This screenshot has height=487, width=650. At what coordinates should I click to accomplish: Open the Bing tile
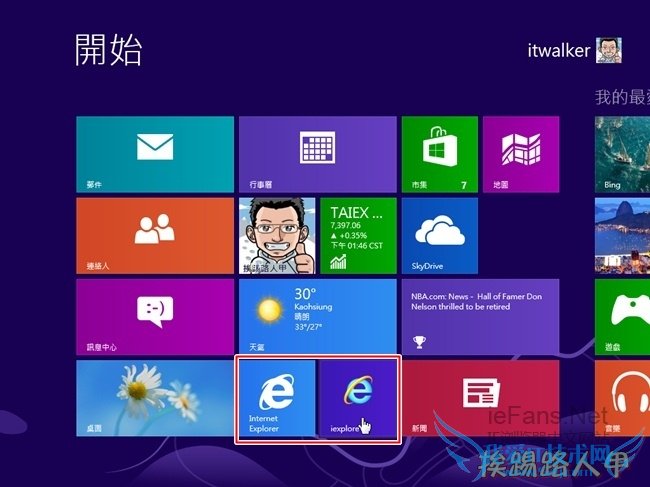622,154
